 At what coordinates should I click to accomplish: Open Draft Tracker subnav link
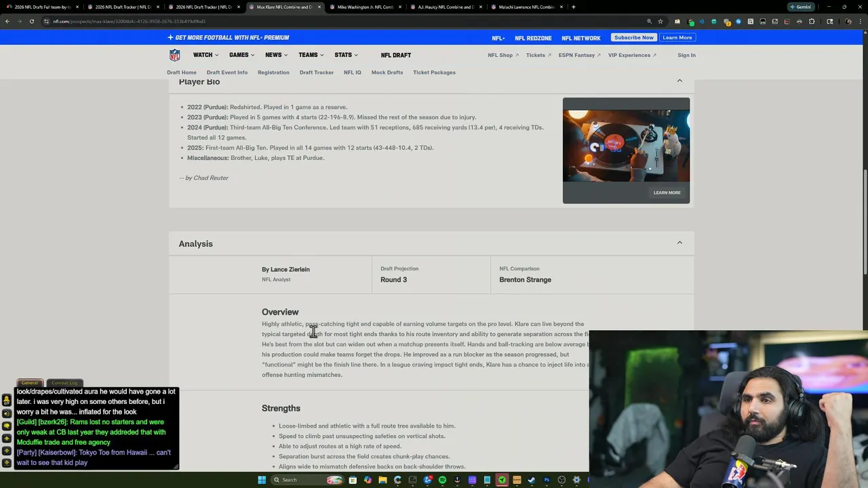pos(317,73)
